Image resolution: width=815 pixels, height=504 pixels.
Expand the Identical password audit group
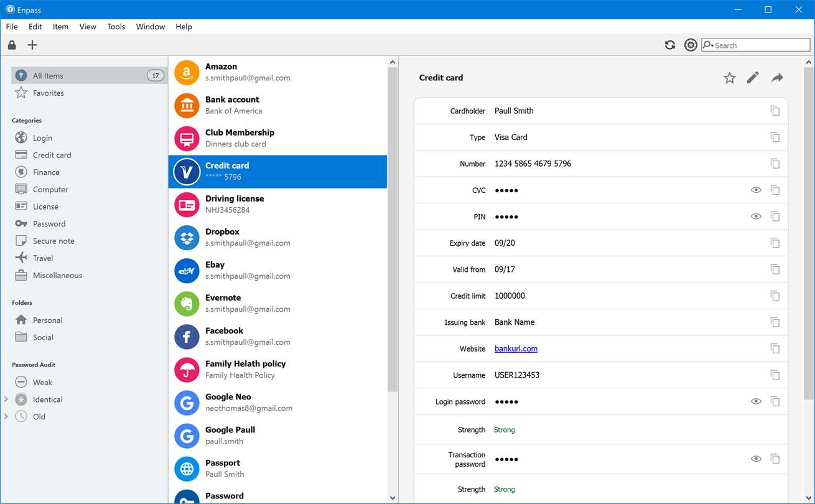point(6,399)
